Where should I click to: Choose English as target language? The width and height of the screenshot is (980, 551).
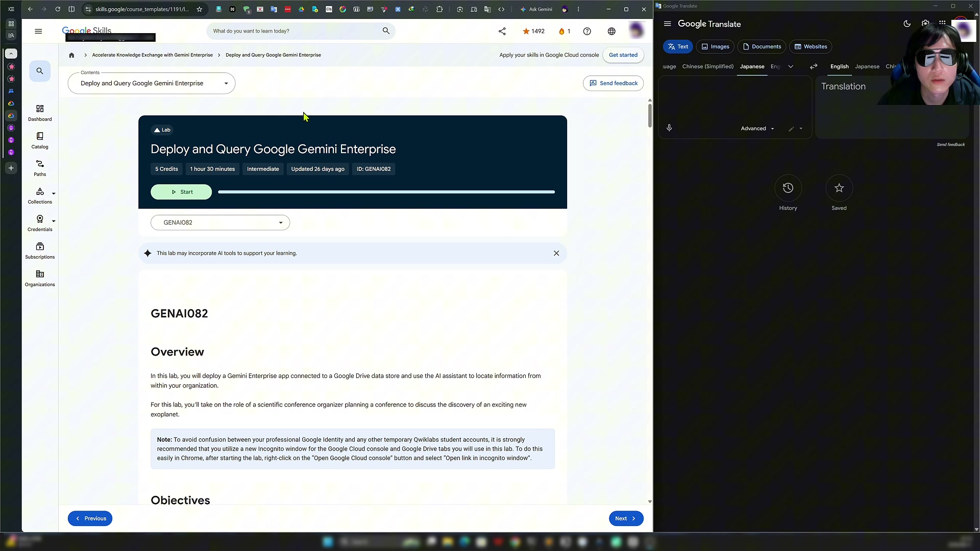pos(839,66)
